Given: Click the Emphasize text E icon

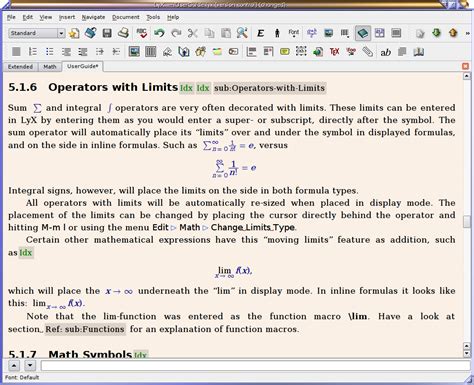Looking at the screenshot, I should point(261,33).
